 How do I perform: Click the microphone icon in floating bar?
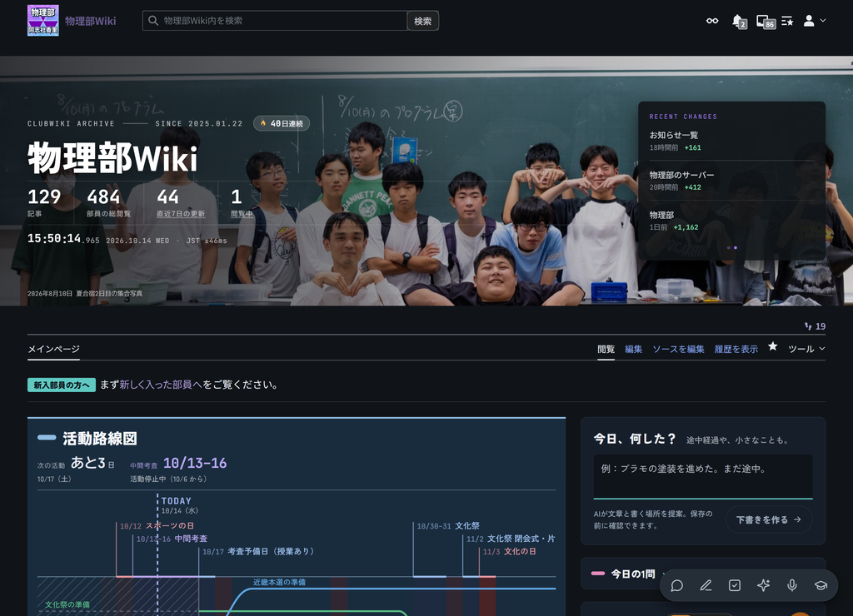pos(792,585)
